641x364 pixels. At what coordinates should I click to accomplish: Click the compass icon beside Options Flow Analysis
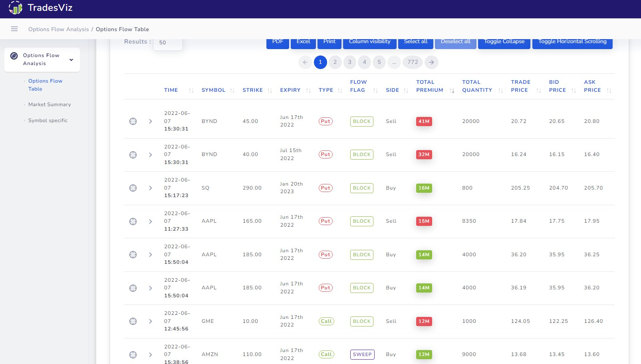14,56
